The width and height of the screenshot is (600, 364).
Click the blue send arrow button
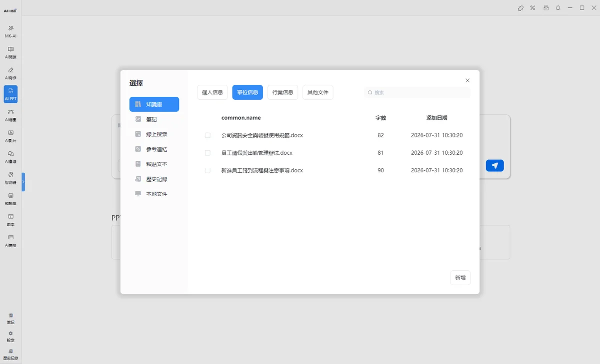[x=494, y=166]
